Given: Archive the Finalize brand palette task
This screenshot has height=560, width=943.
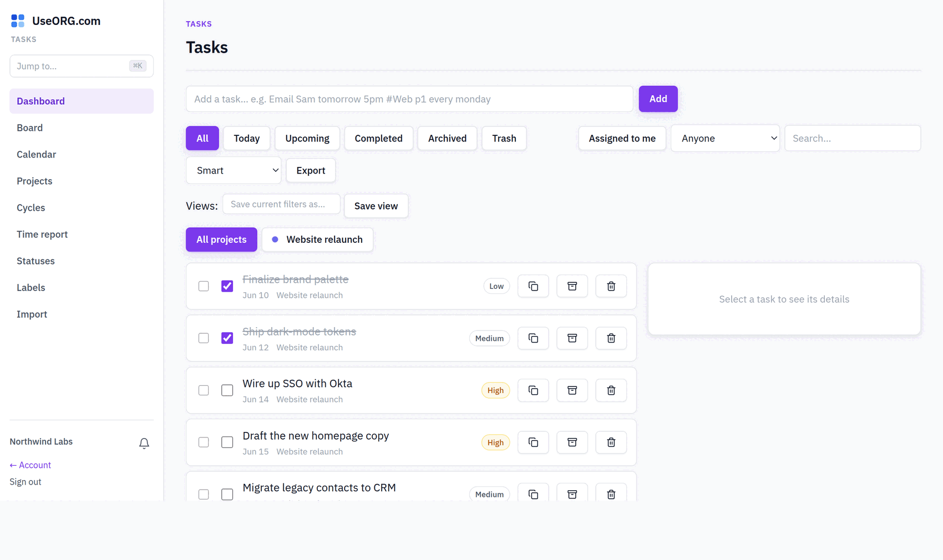Looking at the screenshot, I should click(572, 286).
